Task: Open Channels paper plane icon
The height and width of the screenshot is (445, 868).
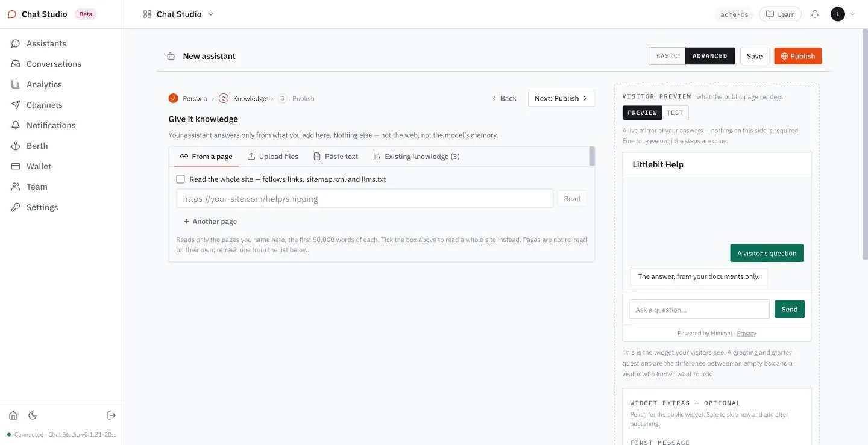Action: tap(16, 105)
